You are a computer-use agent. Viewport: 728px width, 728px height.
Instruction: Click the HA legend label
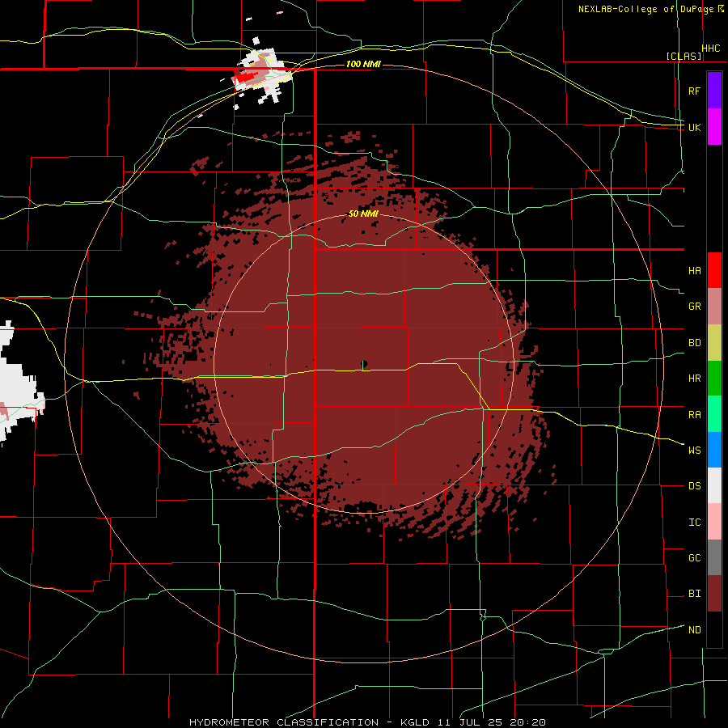click(694, 270)
